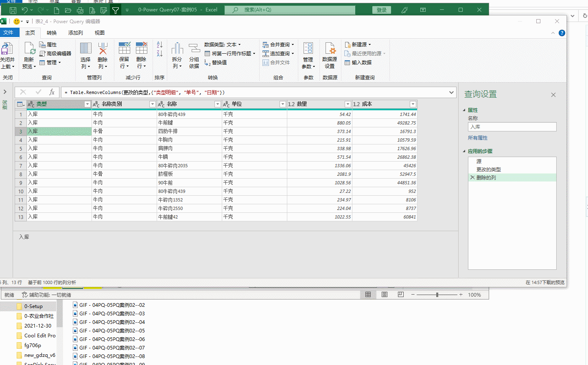Delete the 删除的列 applied step
Image resolution: width=588 pixels, height=365 pixels.
(472, 177)
